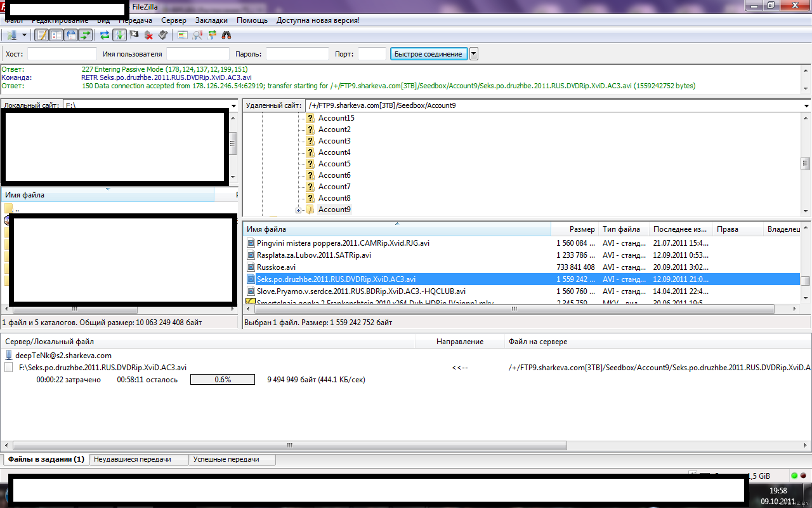Click the 0.6% transfer progress bar
The width and height of the screenshot is (812, 508).
pyautogui.click(x=223, y=380)
